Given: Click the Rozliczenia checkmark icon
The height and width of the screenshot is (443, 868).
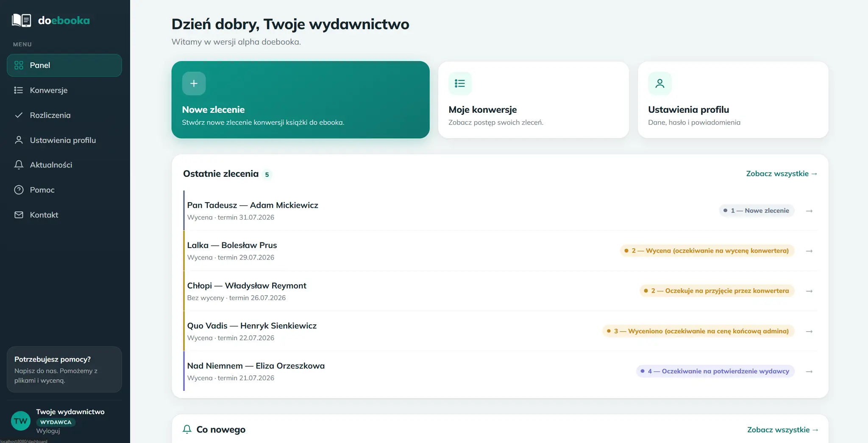Looking at the screenshot, I should point(19,115).
